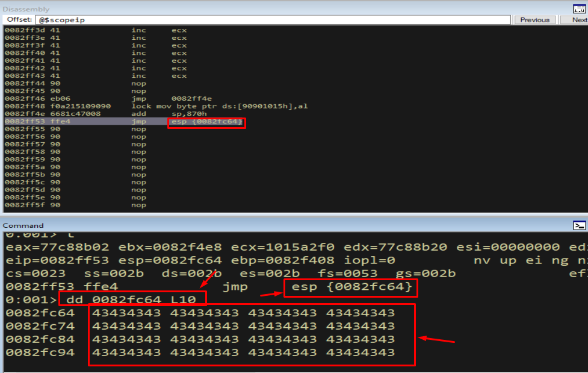
Task: Click the line 0082ff5b nop
Action: point(75,175)
